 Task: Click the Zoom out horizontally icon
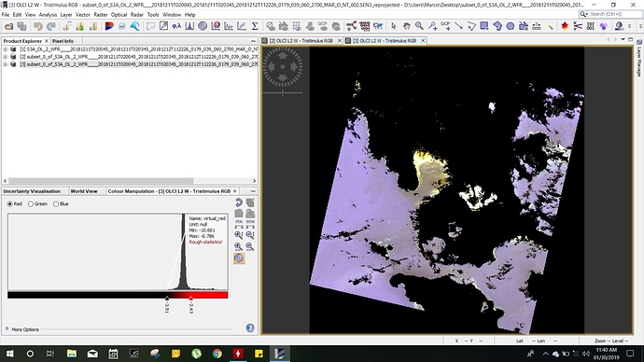coord(250,246)
